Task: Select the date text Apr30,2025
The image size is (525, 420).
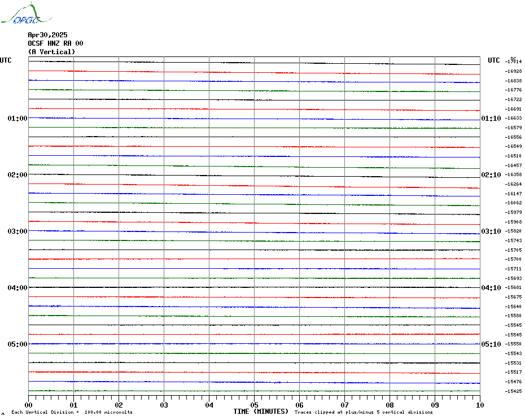Action: (47, 35)
